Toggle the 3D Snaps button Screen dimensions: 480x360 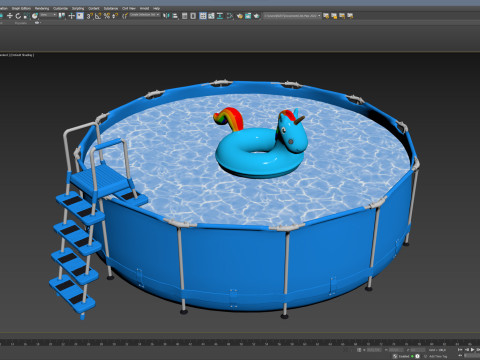pos(90,16)
